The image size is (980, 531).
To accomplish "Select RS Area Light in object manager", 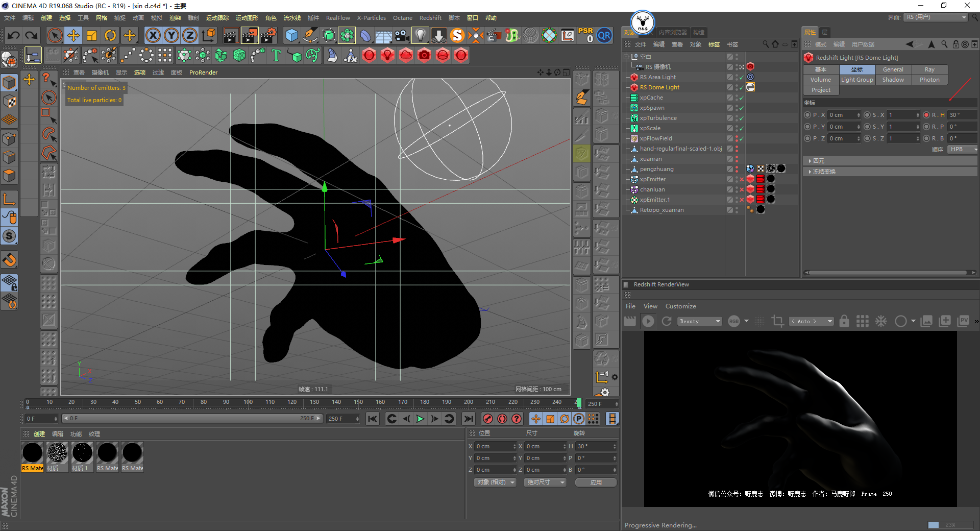I will point(658,77).
